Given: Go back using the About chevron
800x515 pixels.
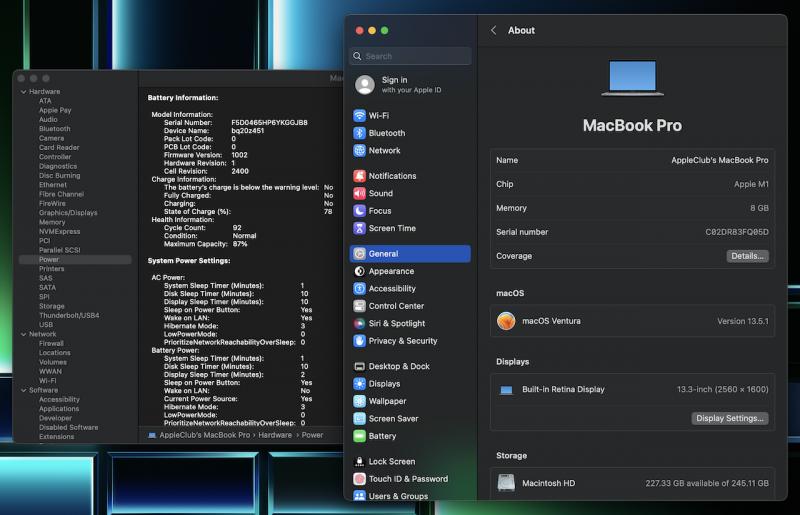Looking at the screenshot, I should pos(494,31).
